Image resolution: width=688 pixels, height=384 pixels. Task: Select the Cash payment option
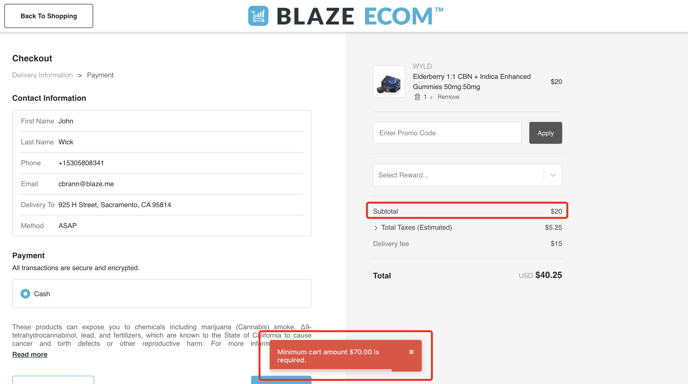(x=25, y=294)
